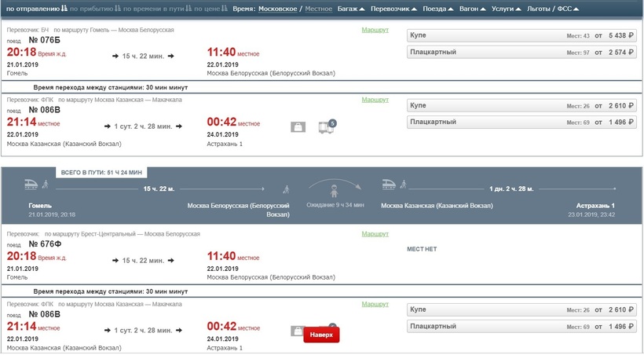The height and width of the screenshot is (355, 644).
Task: Sort results by price
Action: [x=202, y=9]
